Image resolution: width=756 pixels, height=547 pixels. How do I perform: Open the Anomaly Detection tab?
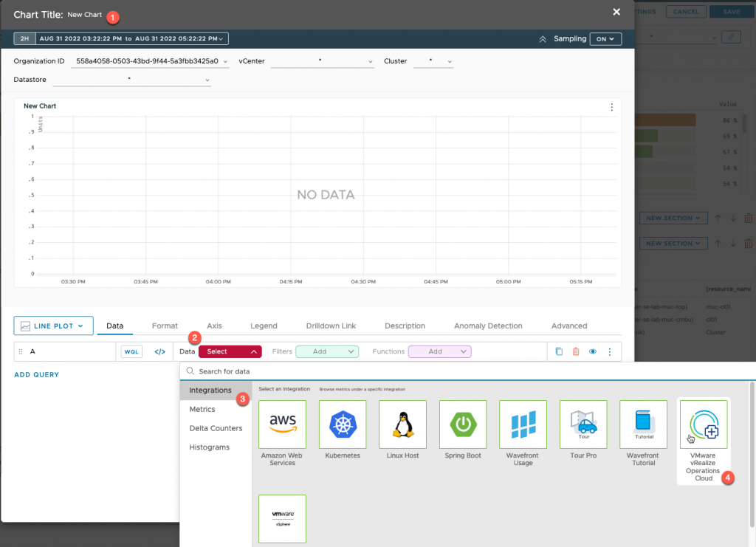pos(488,326)
